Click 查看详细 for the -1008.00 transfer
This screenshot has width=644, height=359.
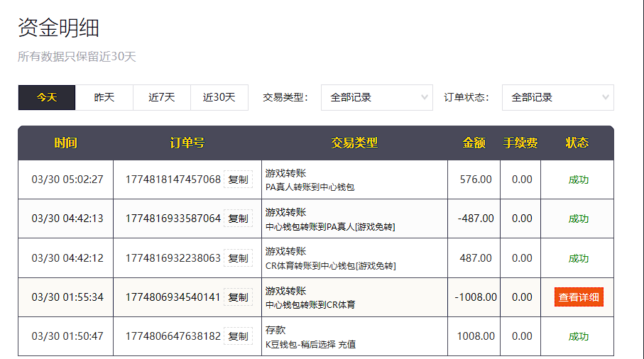tap(579, 297)
